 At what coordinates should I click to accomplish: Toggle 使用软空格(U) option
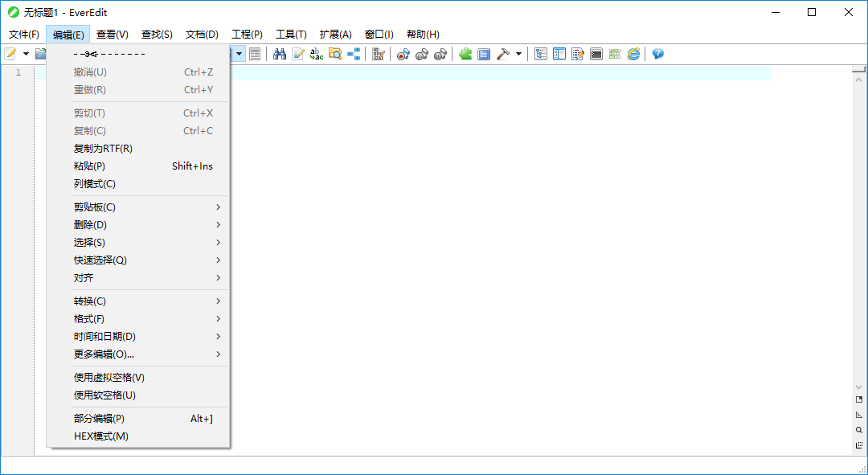coord(138,395)
